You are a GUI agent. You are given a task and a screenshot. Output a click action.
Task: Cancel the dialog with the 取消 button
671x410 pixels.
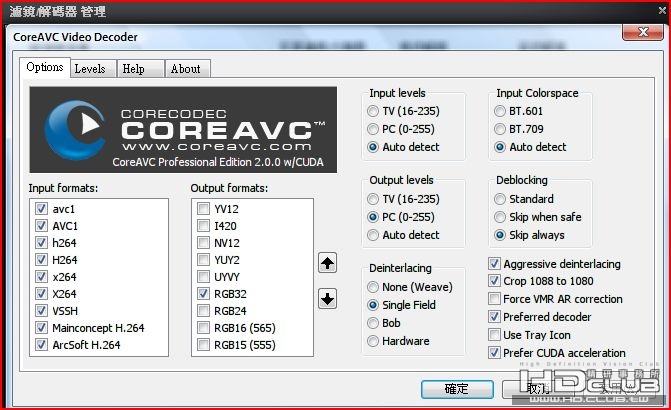point(537,389)
